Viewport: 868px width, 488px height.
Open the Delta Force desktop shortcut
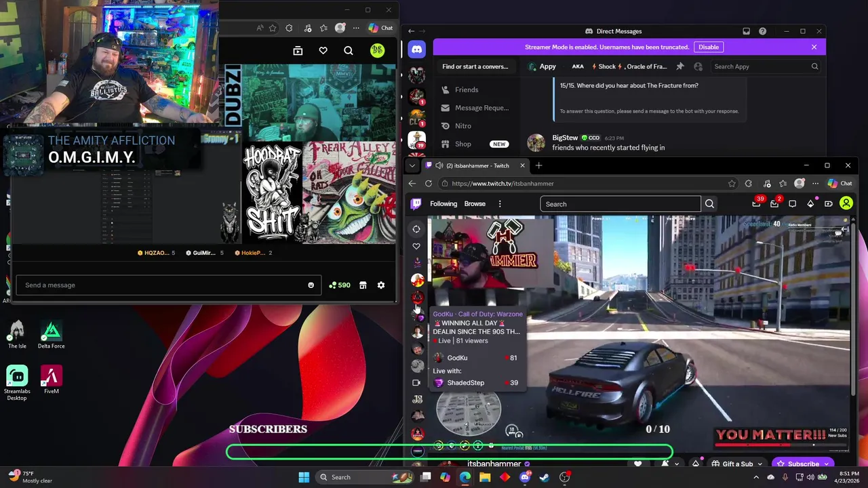52,335
